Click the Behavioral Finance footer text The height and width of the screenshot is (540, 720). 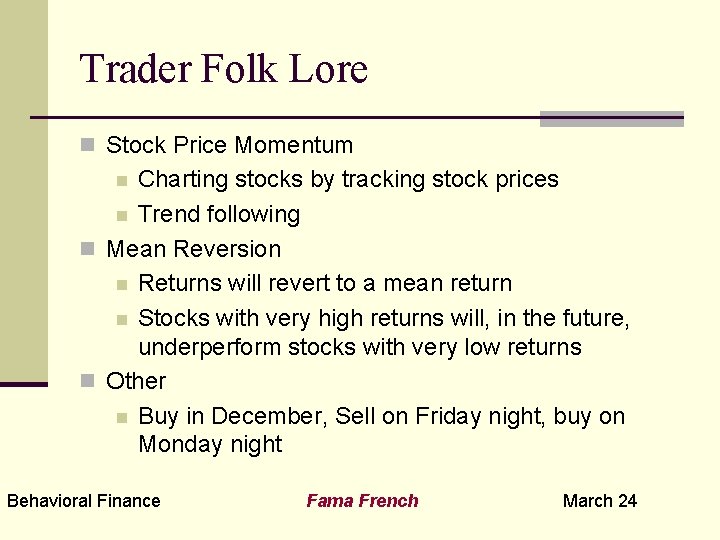(x=84, y=501)
